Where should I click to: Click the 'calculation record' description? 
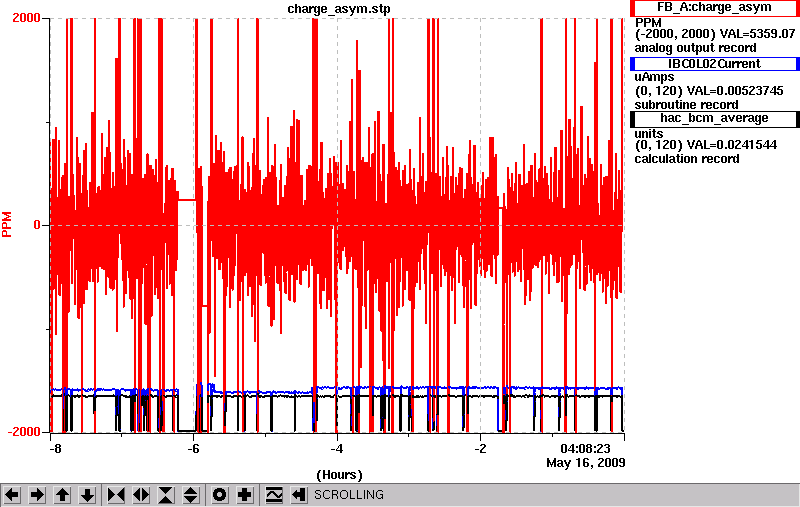[x=687, y=159]
